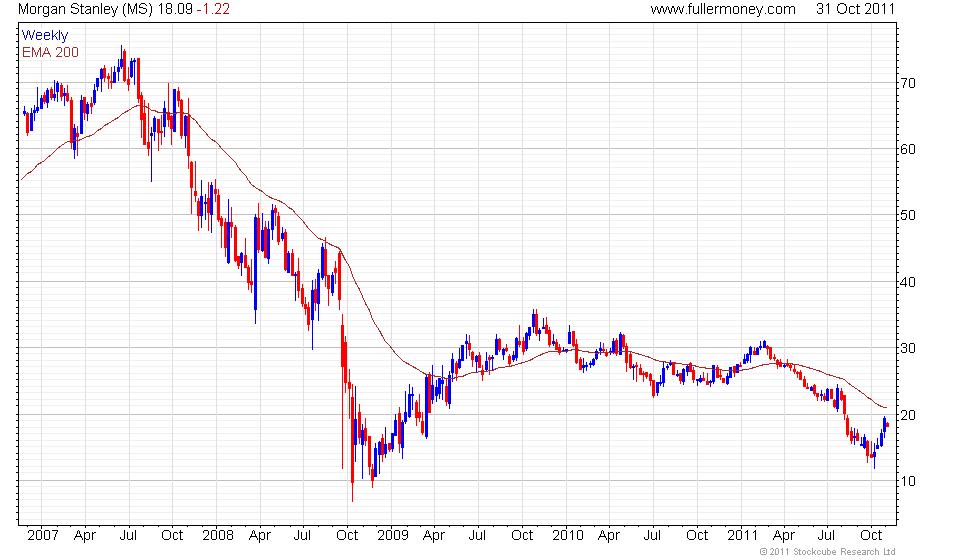
Task: Click the final 'Oct' label after 2011
Action: pyautogui.click(x=871, y=536)
